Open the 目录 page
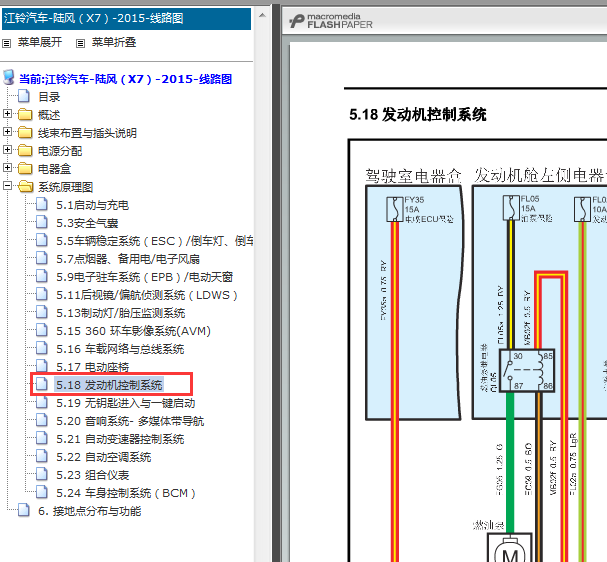Screen dimensions: 607x562 pos(49,97)
